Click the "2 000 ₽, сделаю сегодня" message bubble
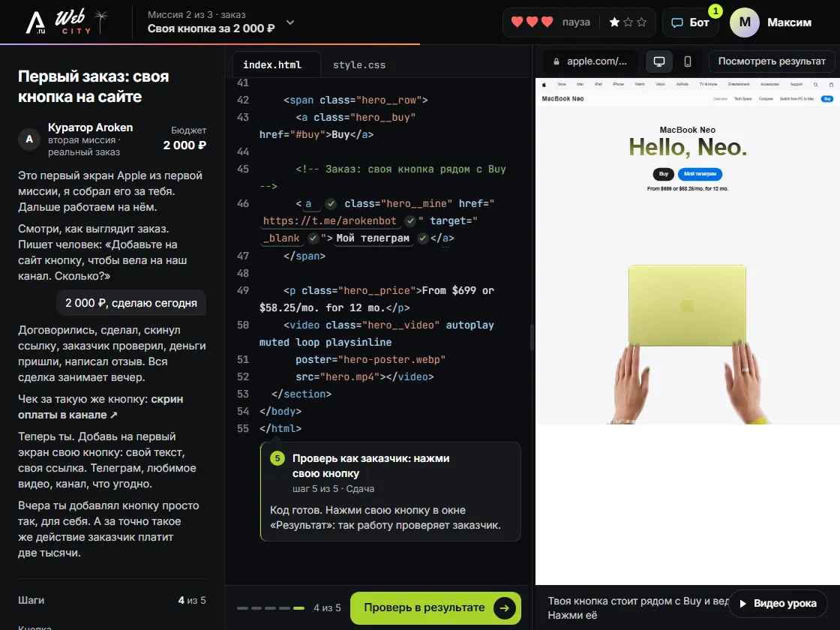Screen dimensions: 840x630 (x=131, y=303)
